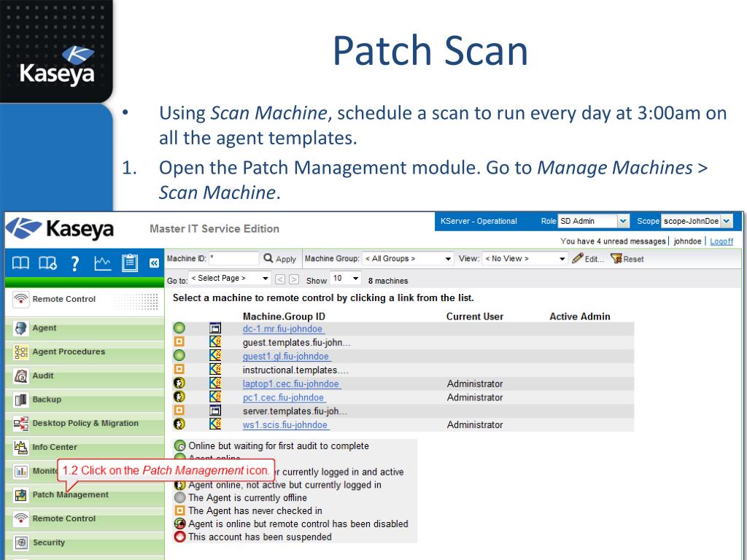
Task: Click the book with plus bookmark icon
Action: (x=47, y=262)
